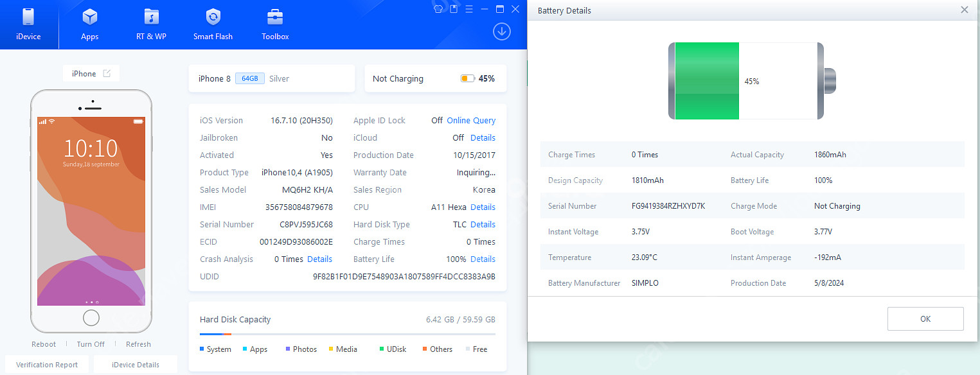Click the Instant Amperage value -192mA
980x375 pixels.
click(828, 257)
